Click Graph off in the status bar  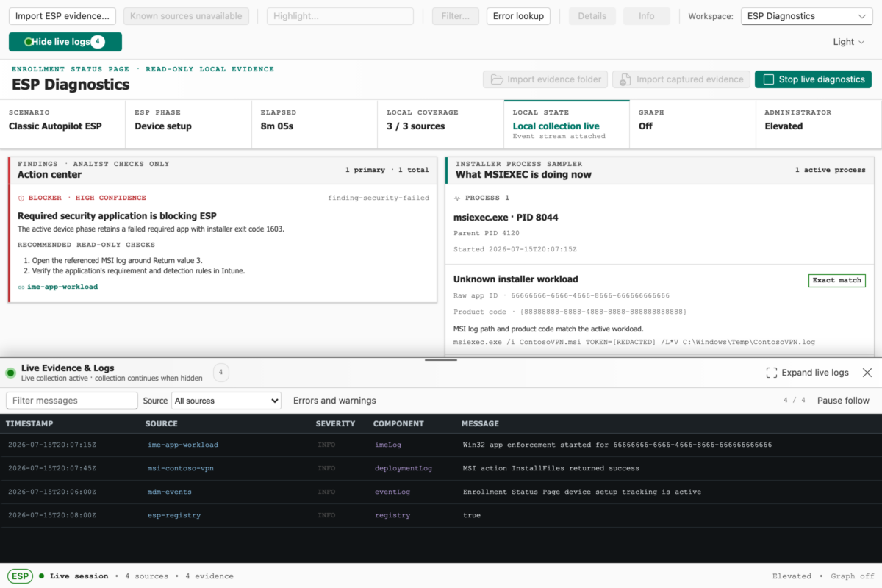coord(853,576)
